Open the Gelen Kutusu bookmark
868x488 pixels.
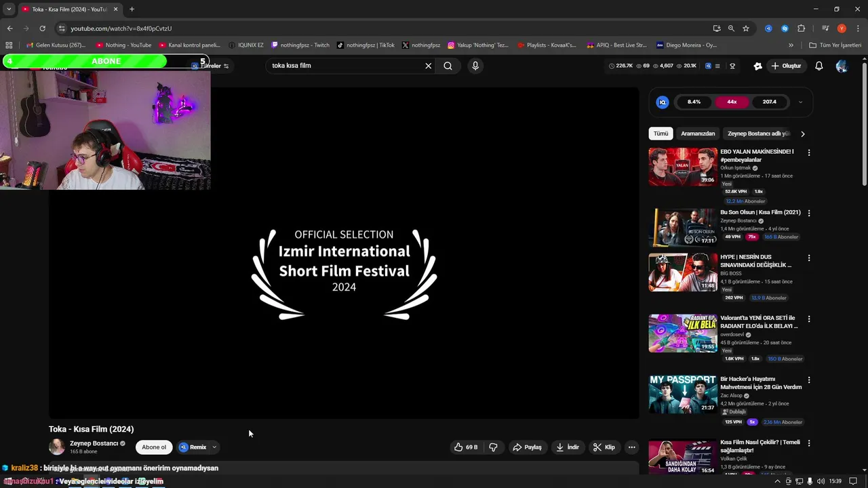(56, 45)
